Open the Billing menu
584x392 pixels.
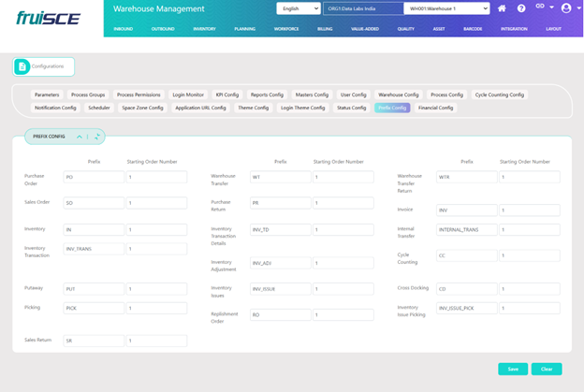click(325, 29)
